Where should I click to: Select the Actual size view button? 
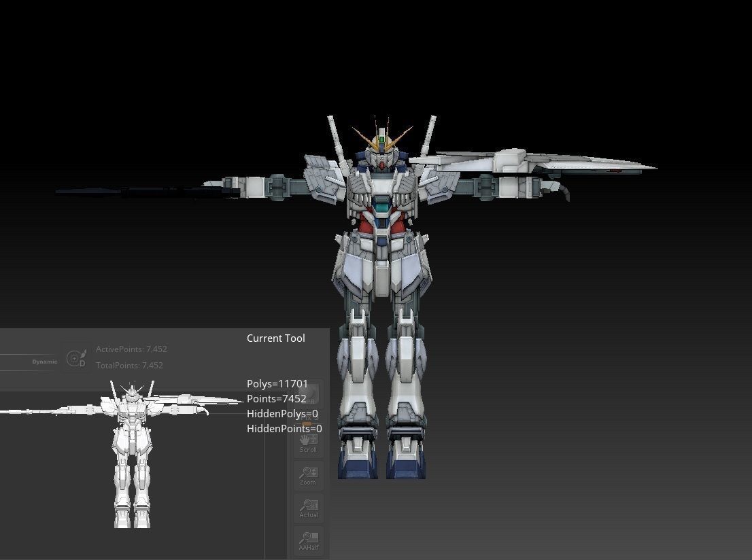[x=309, y=508]
